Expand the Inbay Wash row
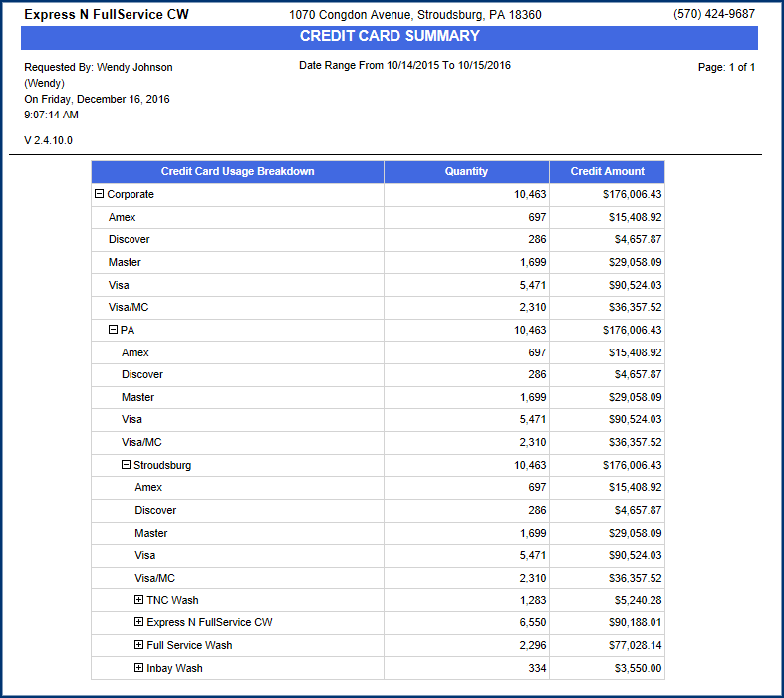This screenshot has height=698, width=784. click(x=139, y=668)
